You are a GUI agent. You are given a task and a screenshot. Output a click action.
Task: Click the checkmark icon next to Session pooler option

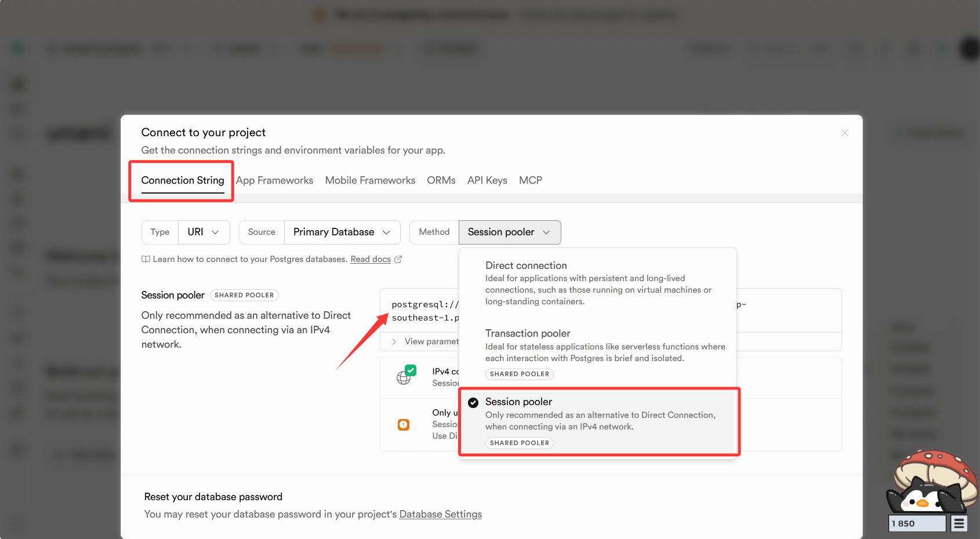473,402
